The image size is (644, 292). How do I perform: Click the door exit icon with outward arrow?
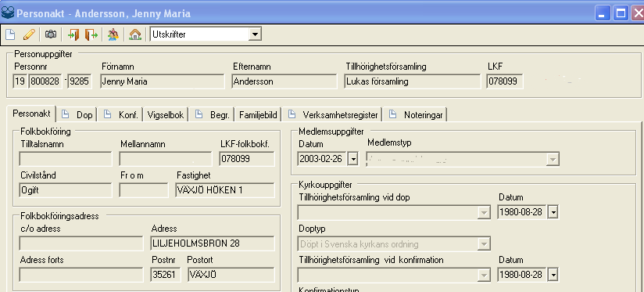[91, 34]
